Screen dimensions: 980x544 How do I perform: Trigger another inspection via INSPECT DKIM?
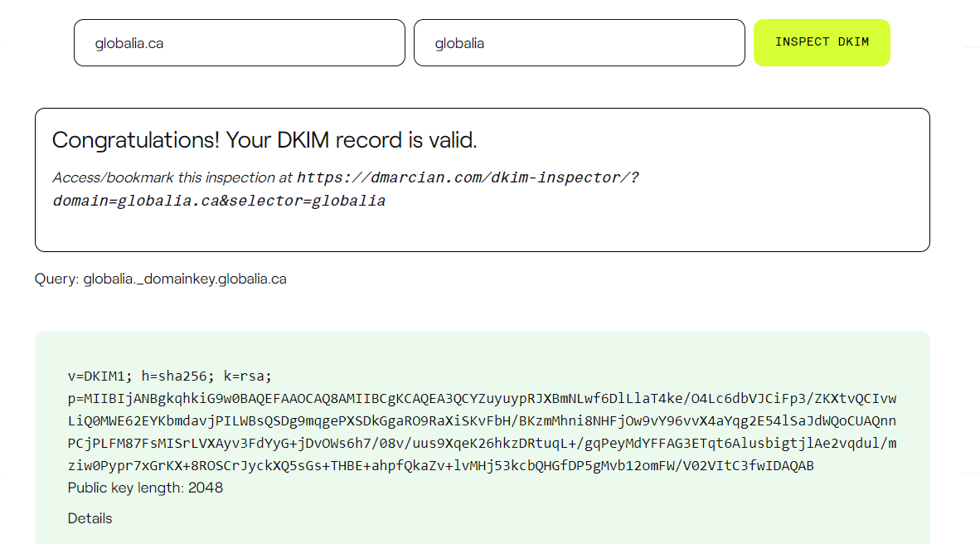[822, 41]
